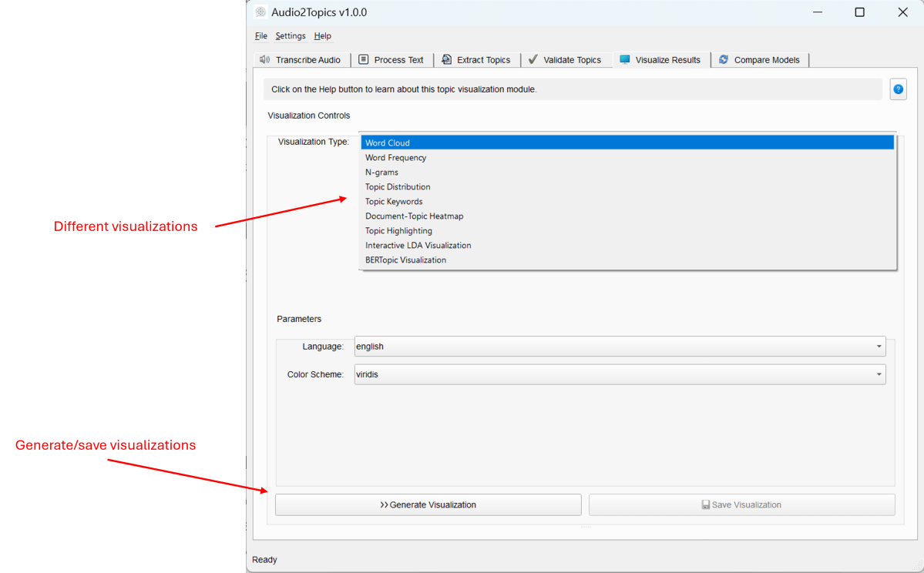Image resolution: width=924 pixels, height=573 pixels.
Task: Select the Visualize Results tab
Action: (661, 60)
